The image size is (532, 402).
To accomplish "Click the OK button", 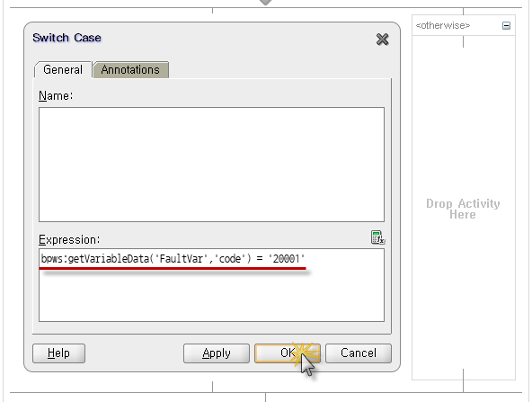I will 288,353.
